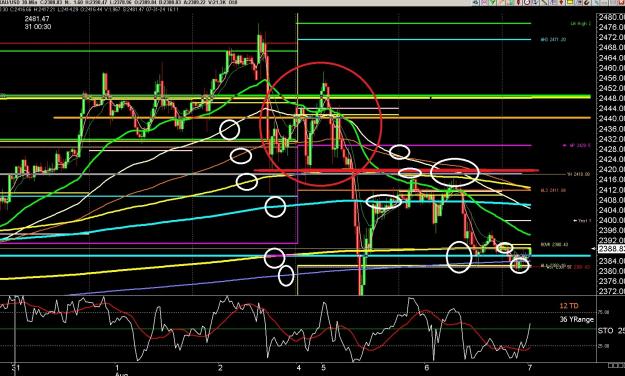Click the 31 00:30 timestamp readout
The height and width of the screenshot is (376, 625).
pos(37,27)
